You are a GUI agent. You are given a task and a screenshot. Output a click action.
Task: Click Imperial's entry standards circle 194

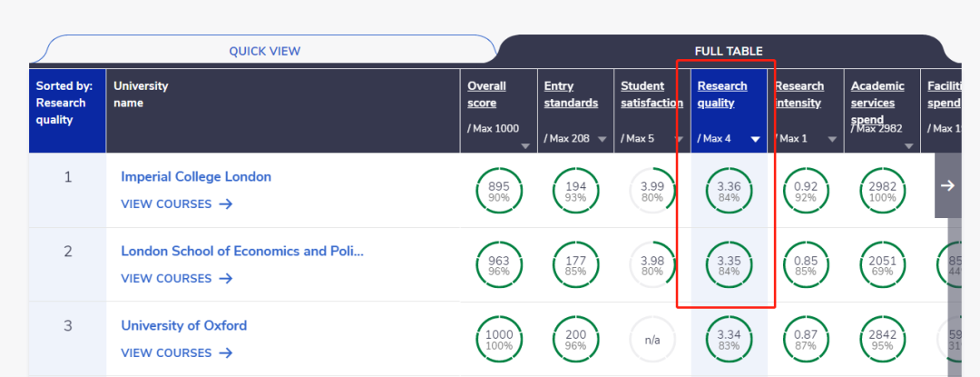pos(575,191)
